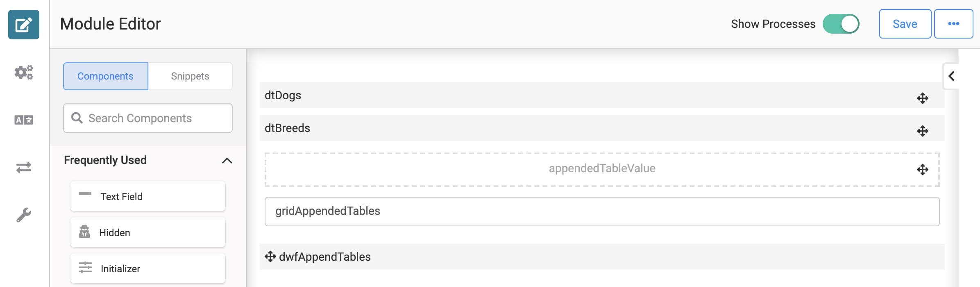Toggle the Show Processes switch
Screen dimensions: 980x287
coord(841,24)
